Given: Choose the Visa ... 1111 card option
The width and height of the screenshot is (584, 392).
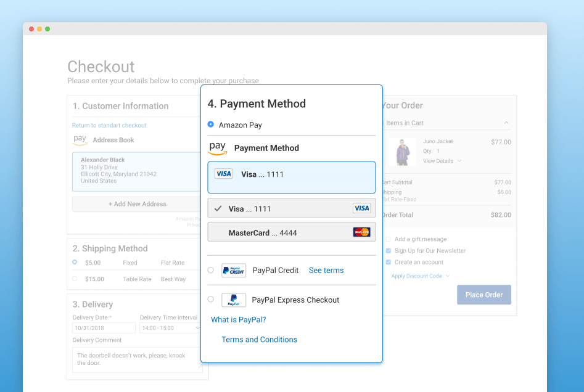Looking at the screenshot, I should [x=292, y=208].
